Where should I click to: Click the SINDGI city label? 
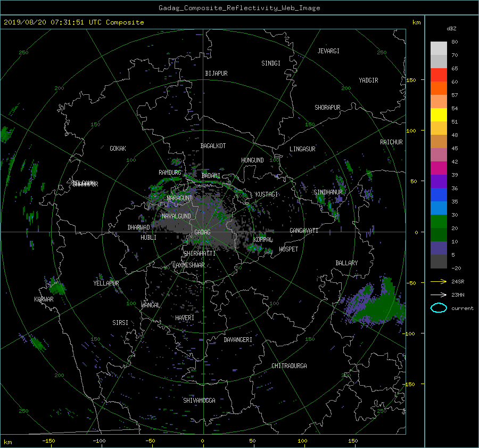(x=271, y=63)
